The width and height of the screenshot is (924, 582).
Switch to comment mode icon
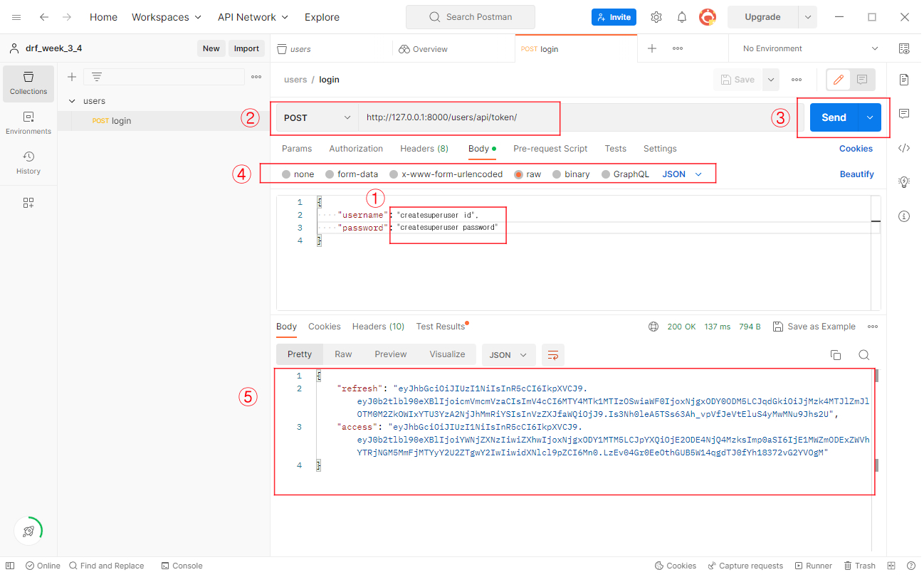pos(862,80)
